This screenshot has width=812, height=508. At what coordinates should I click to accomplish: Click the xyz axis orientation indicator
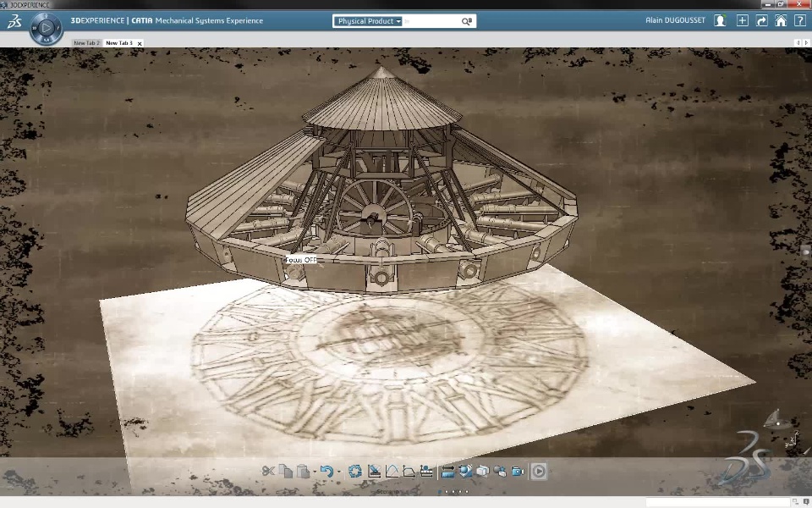tap(792, 440)
